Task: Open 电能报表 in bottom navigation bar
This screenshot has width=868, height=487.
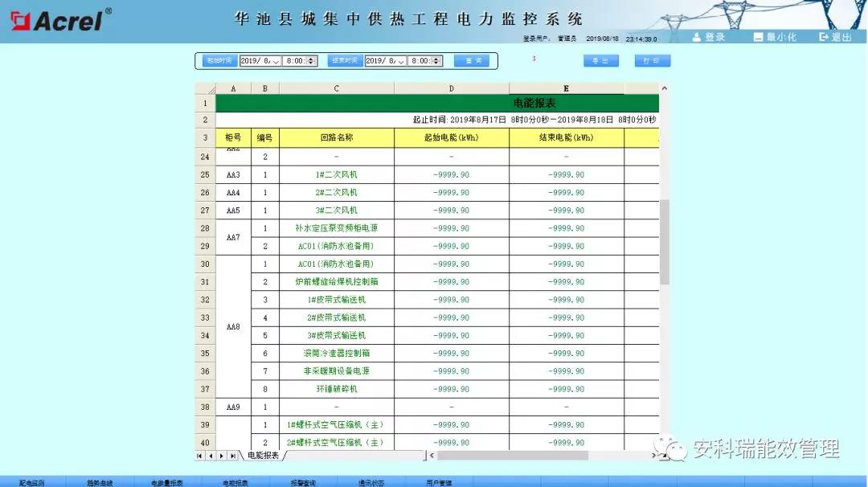Action: click(235, 482)
